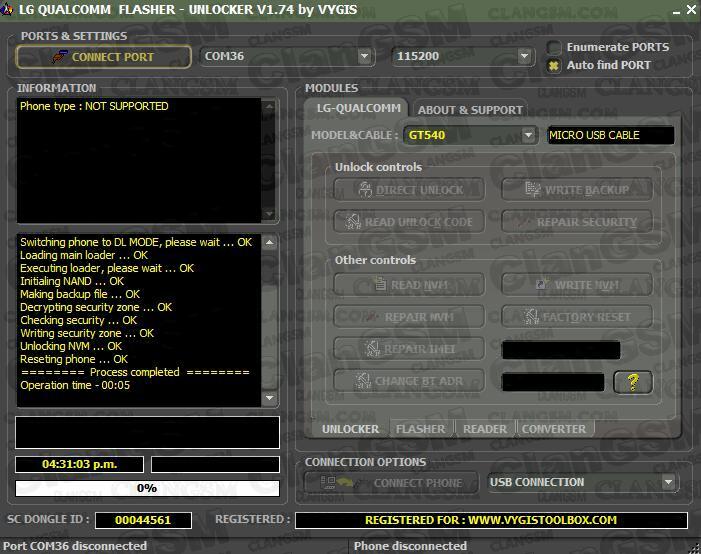
Task: Click the empty field beside the clock
Action: [x=215, y=464]
